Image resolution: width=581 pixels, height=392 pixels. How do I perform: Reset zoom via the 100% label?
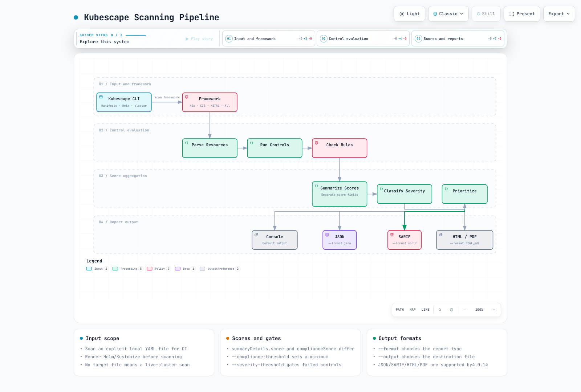click(x=479, y=310)
